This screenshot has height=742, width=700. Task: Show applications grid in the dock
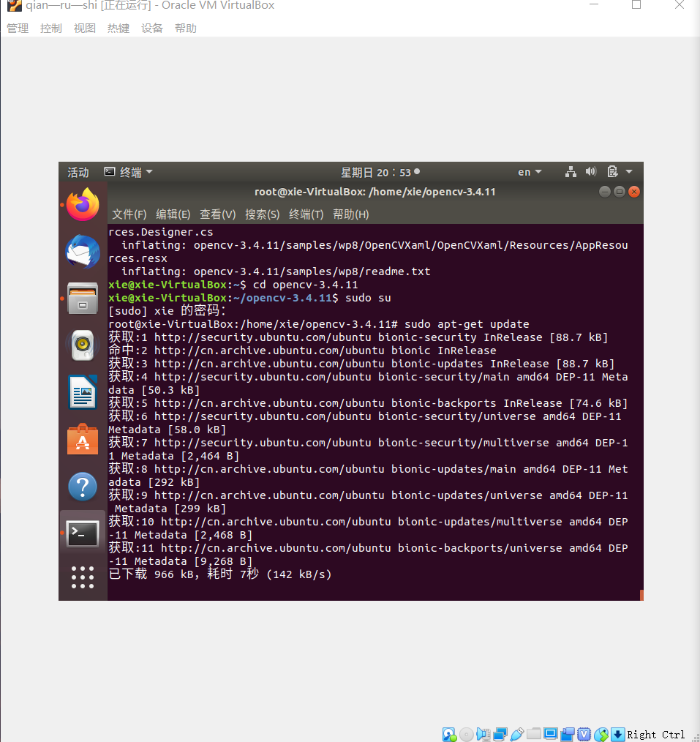[83, 577]
